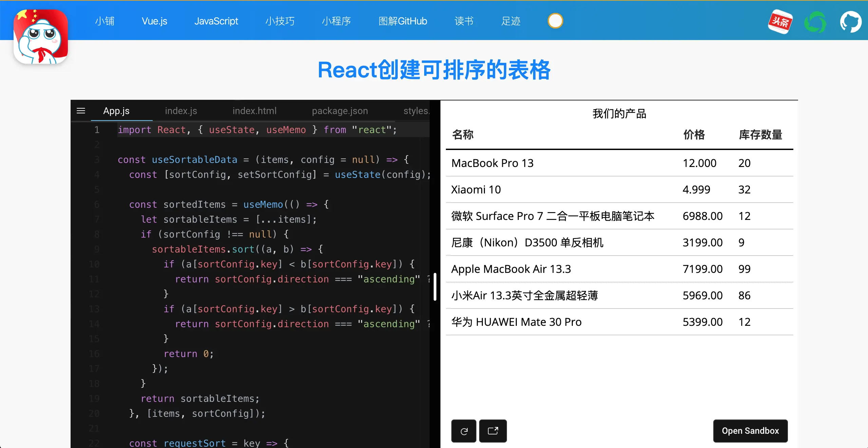Open the Vue.js navigation menu item

(x=154, y=21)
